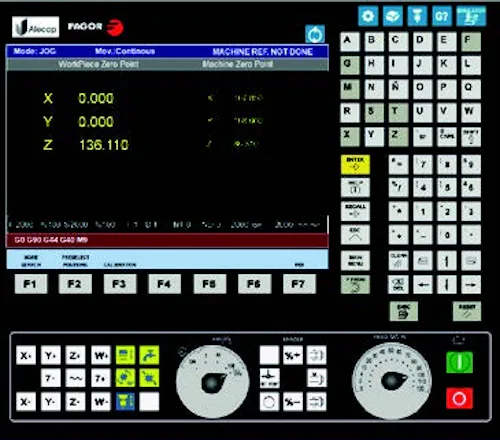Click the Z- jog key

(x=75, y=402)
